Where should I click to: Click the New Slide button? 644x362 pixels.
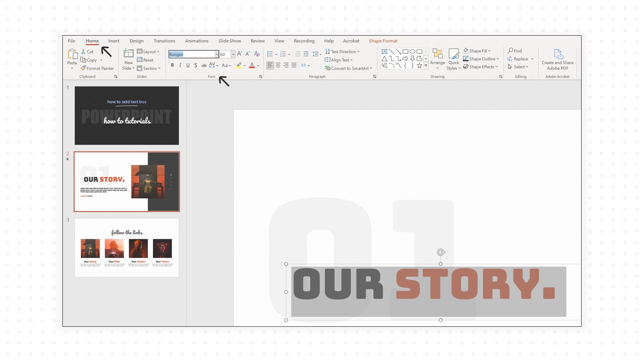click(128, 59)
